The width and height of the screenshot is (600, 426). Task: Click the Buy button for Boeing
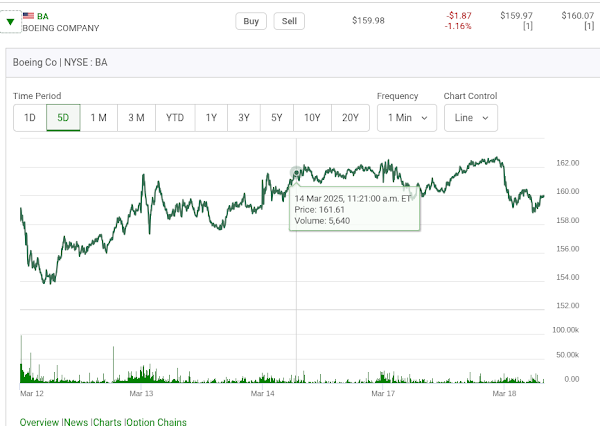251,21
